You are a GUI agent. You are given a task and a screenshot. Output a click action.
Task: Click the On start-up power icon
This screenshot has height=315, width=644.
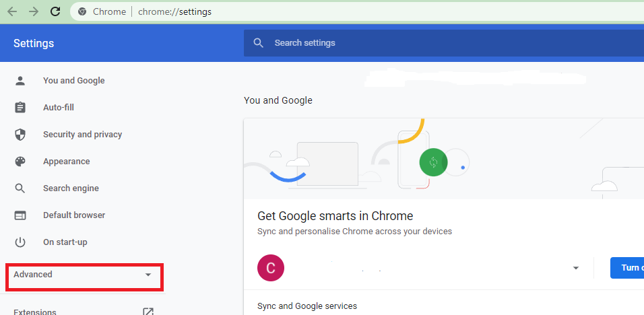[20, 242]
